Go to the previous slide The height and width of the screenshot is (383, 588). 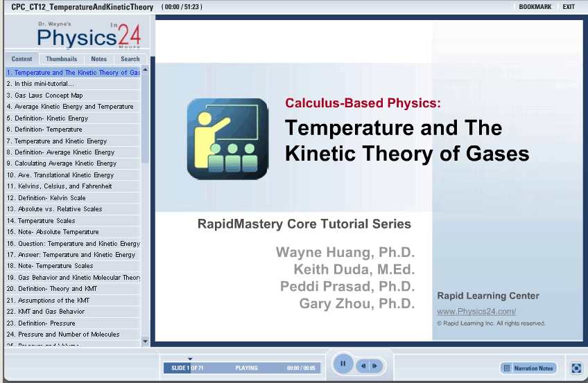pyautogui.click(x=363, y=366)
